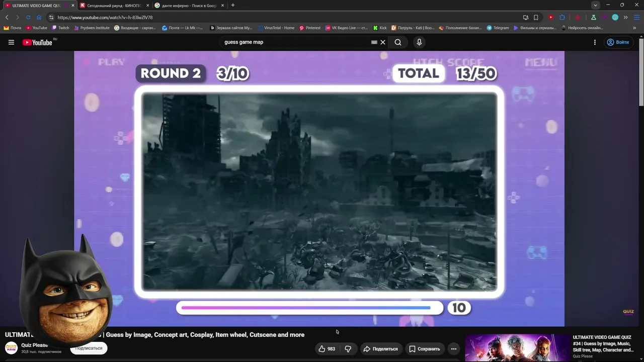The height and width of the screenshot is (362, 644).
Task: Open the ULTIMATE VIDEO GAME QUIZ #34 title
Action: click(603, 343)
